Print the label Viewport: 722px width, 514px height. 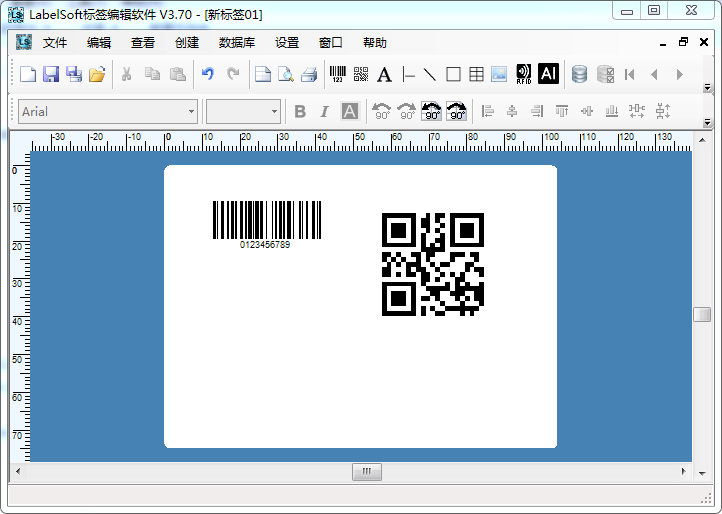point(309,74)
